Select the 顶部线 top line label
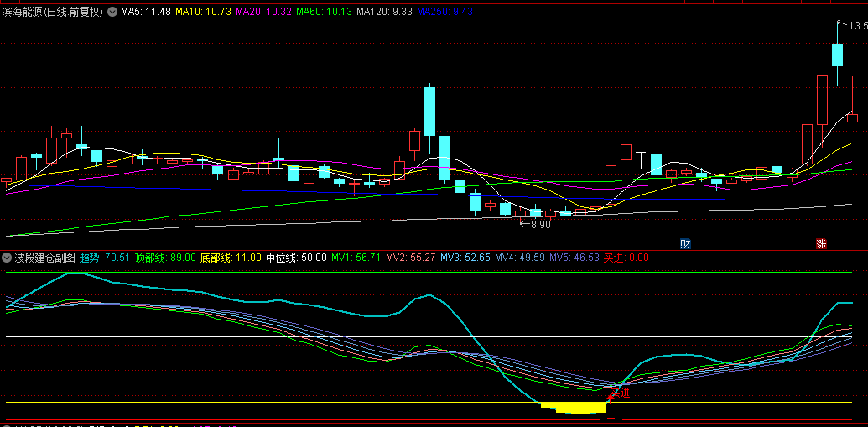The height and width of the screenshot is (427, 868). (165, 258)
